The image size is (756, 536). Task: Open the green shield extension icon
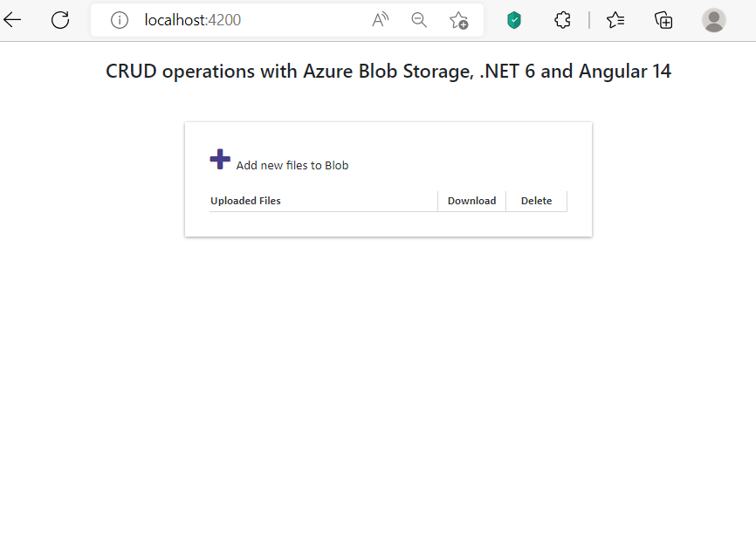point(514,20)
